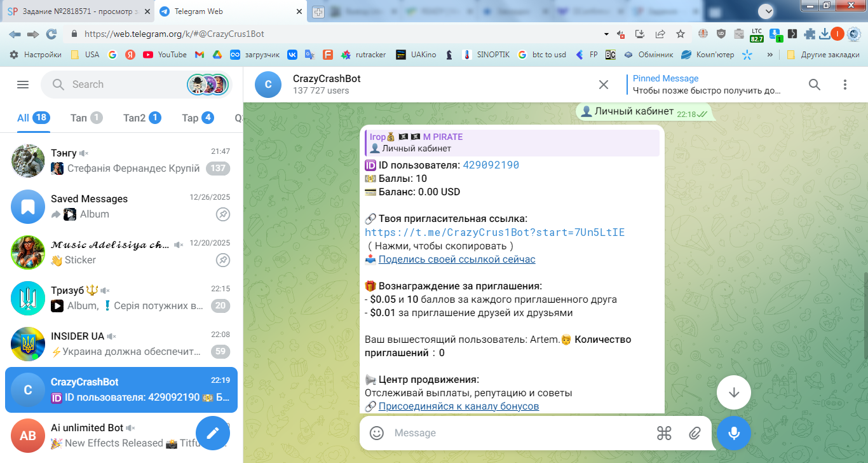Share this page from the address bar
This screenshot has width=868, height=463.
pyautogui.click(x=660, y=34)
